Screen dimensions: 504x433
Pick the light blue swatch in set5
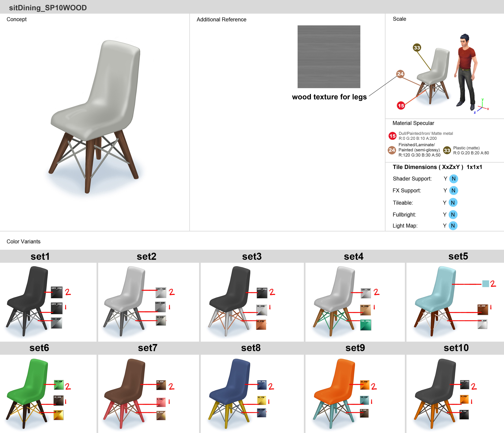(486, 284)
